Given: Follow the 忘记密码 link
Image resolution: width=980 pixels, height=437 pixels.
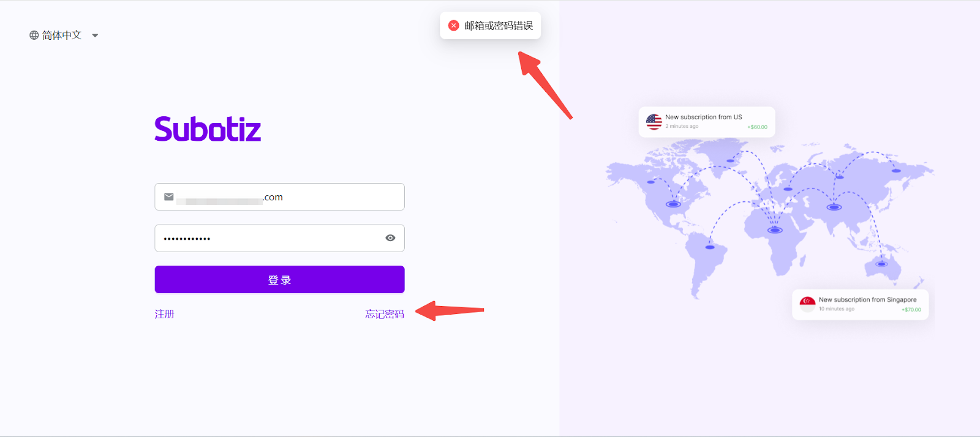Looking at the screenshot, I should pos(385,314).
